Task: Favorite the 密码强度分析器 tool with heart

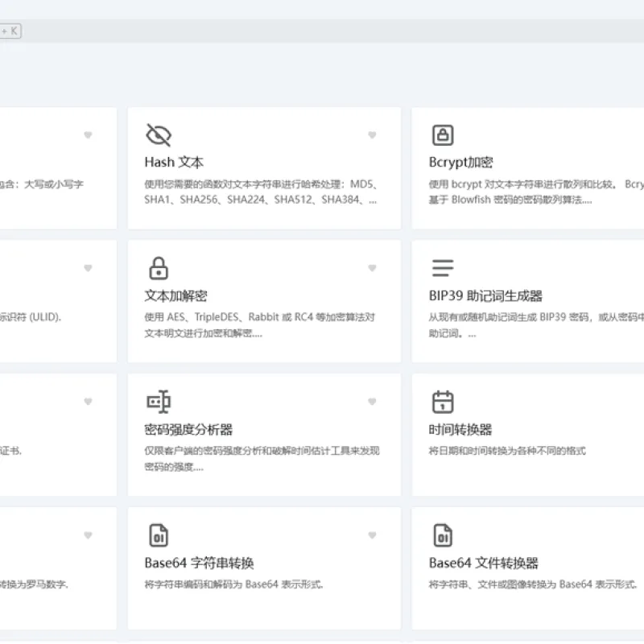Action: pos(372,401)
